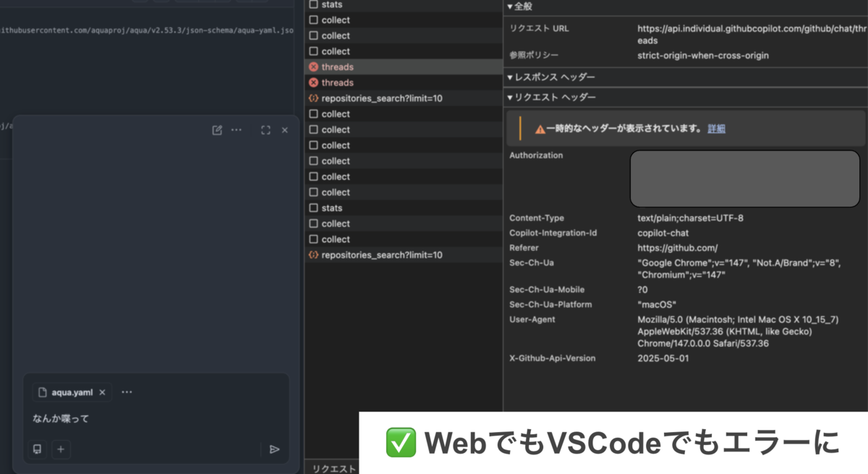Open the chat panel header more-options menu
Viewport: 868px width, 474px height.
[237, 130]
